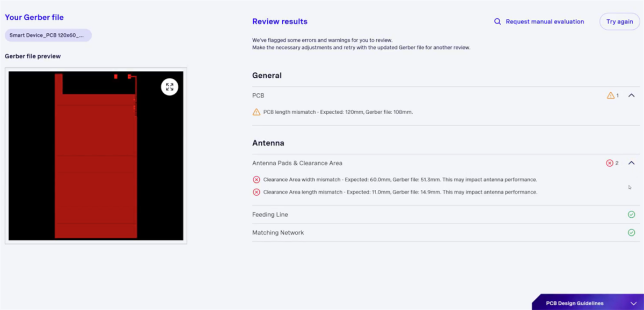644x310 pixels.
Task: Expand the PCB Design Guidelines panel chevron
Action: point(634,303)
